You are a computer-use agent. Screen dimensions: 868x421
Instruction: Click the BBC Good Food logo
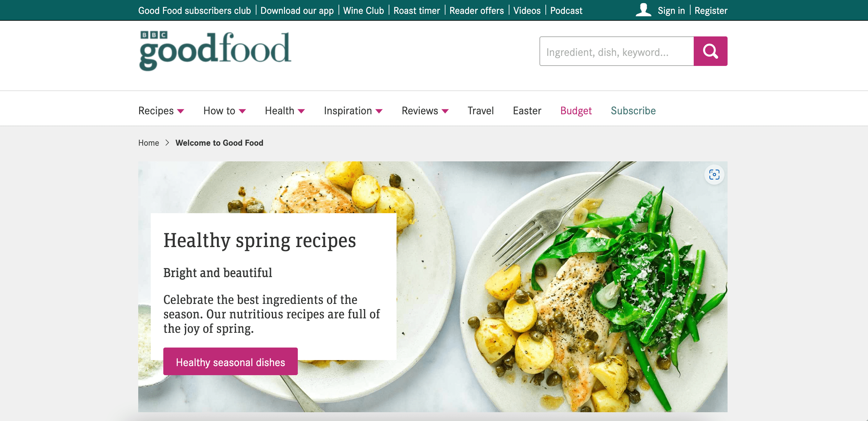pyautogui.click(x=215, y=51)
